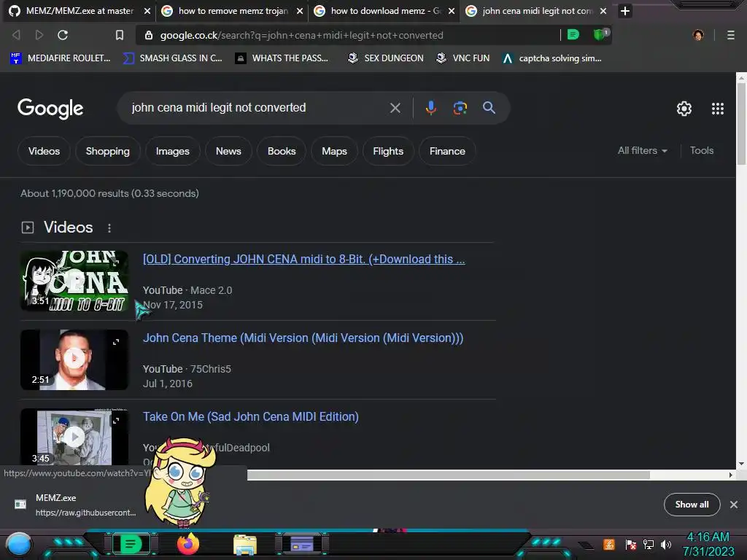747x560 pixels.
Task: Search by image with Google Lens
Action: tap(460, 108)
